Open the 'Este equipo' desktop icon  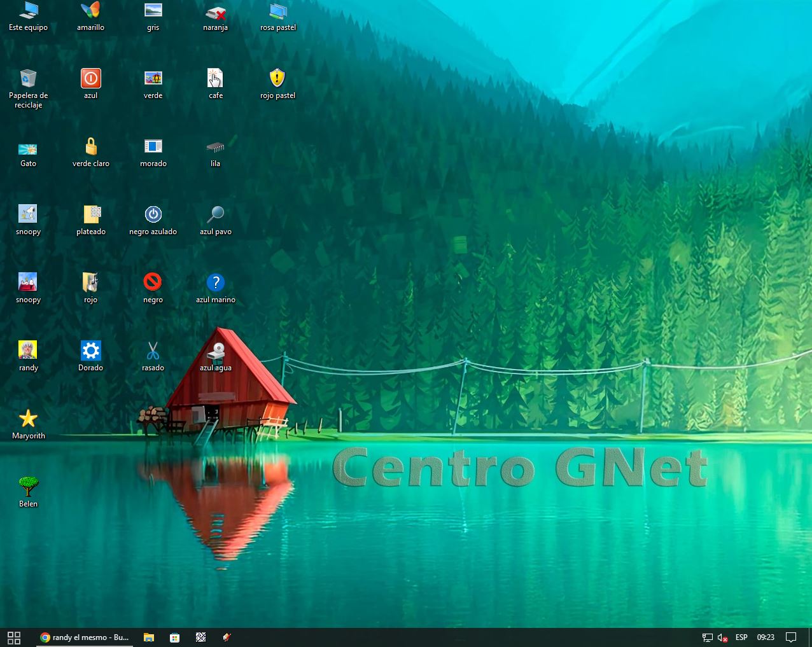(28, 11)
